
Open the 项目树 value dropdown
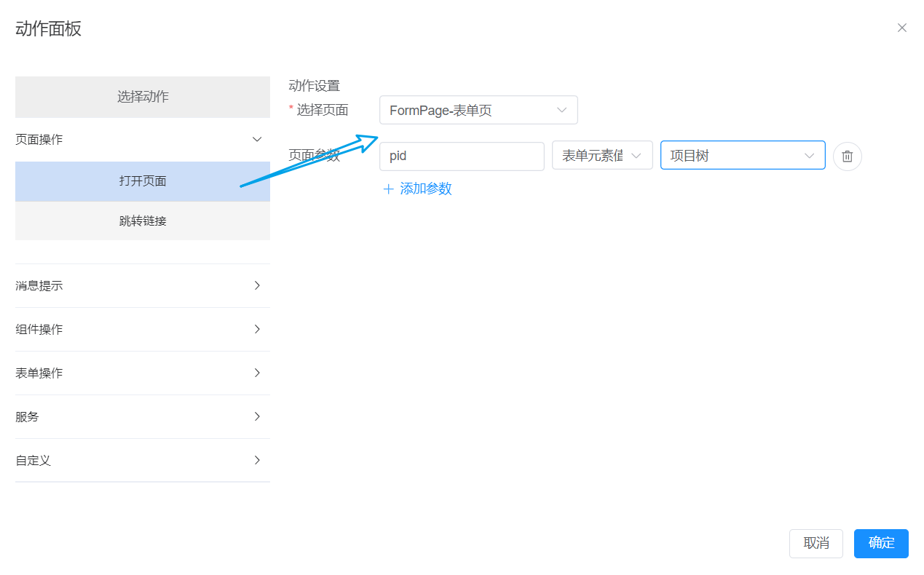click(742, 156)
